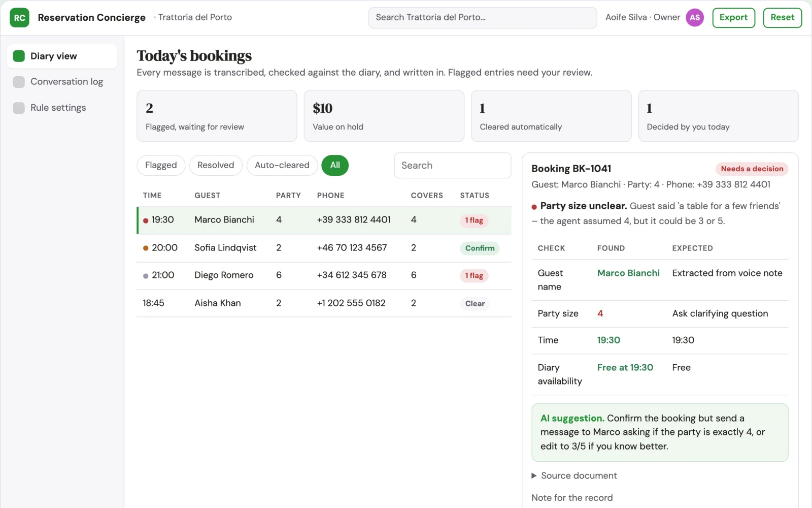Open the Cleared automatically card
Image resolution: width=812 pixels, height=508 pixels.
coord(551,116)
